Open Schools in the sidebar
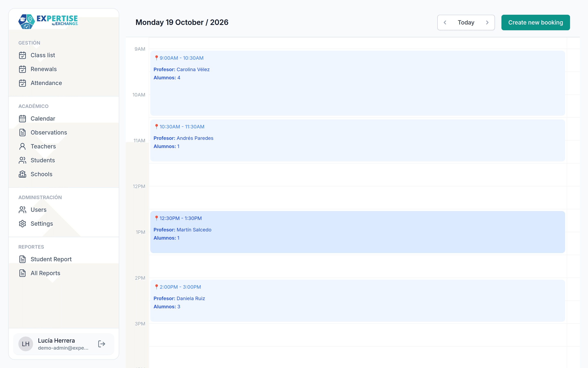 pyautogui.click(x=42, y=174)
